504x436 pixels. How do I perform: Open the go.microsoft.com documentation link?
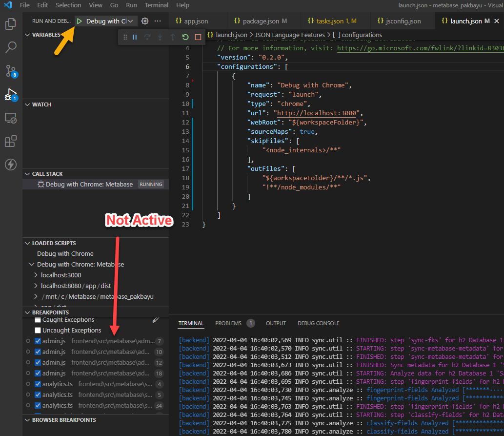point(420,48)
